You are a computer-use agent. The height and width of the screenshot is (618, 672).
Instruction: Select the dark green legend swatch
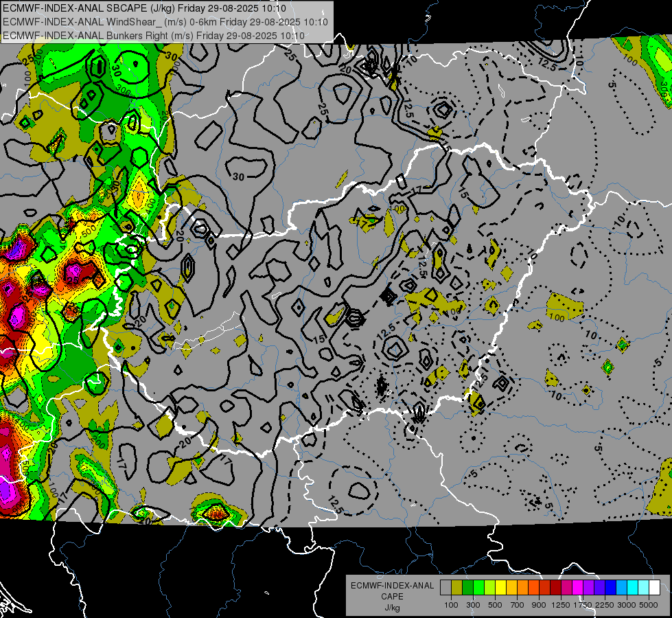[467, 588]
